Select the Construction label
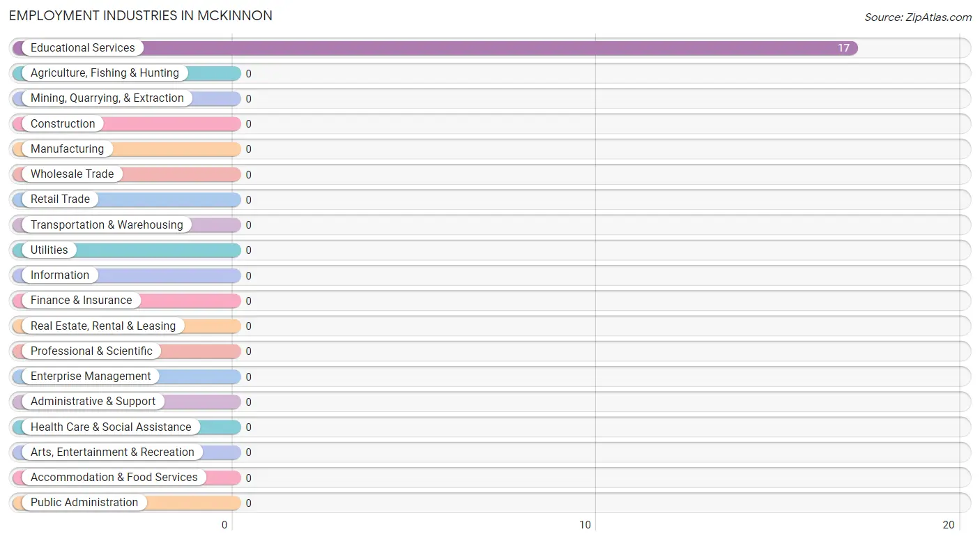Image resolution: width=980 pixels, height=541 pixels. click(63, 124)
